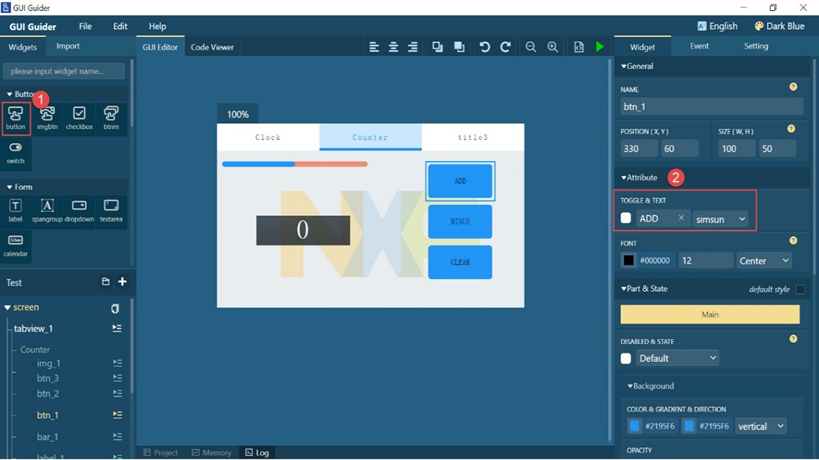Select the checkbox widget icon
819x460 pixels.
pos(79,118)
